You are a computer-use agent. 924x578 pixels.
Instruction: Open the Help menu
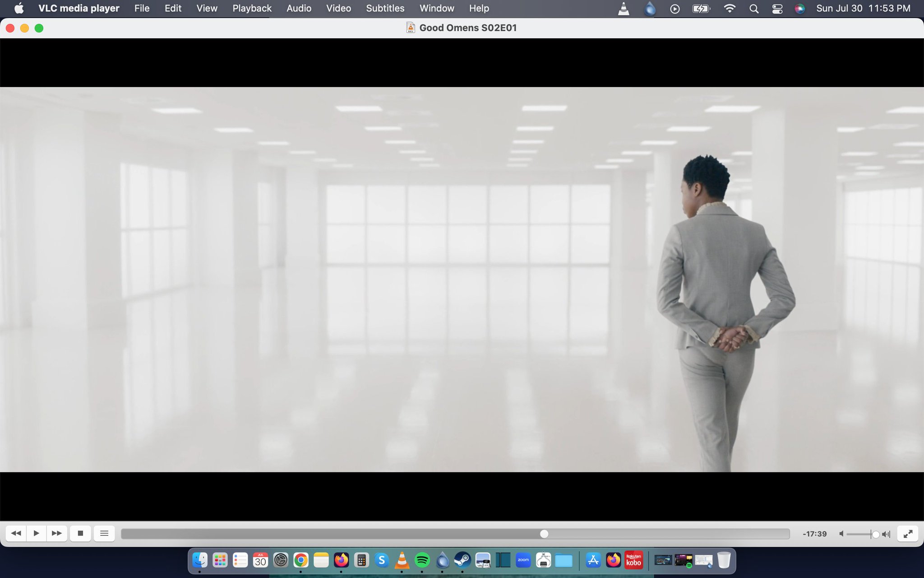pyautogui.click(x=479, y=8)
